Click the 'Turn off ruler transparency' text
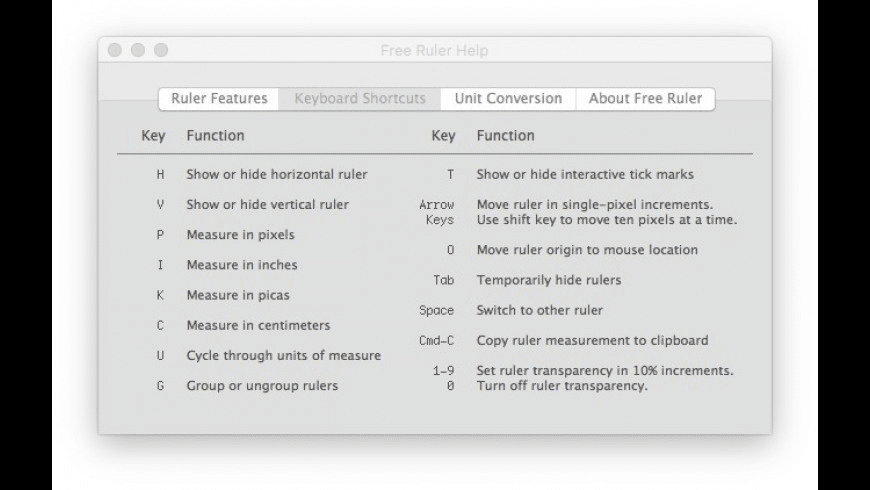 (x=562, y=386)
